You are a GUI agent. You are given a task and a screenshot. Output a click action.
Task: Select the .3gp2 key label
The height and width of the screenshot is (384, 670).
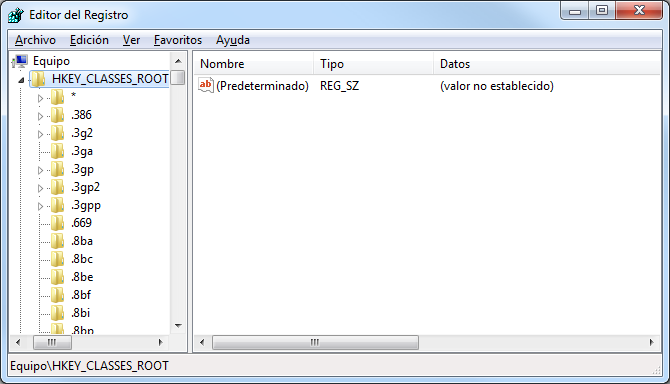pos(85,187)
